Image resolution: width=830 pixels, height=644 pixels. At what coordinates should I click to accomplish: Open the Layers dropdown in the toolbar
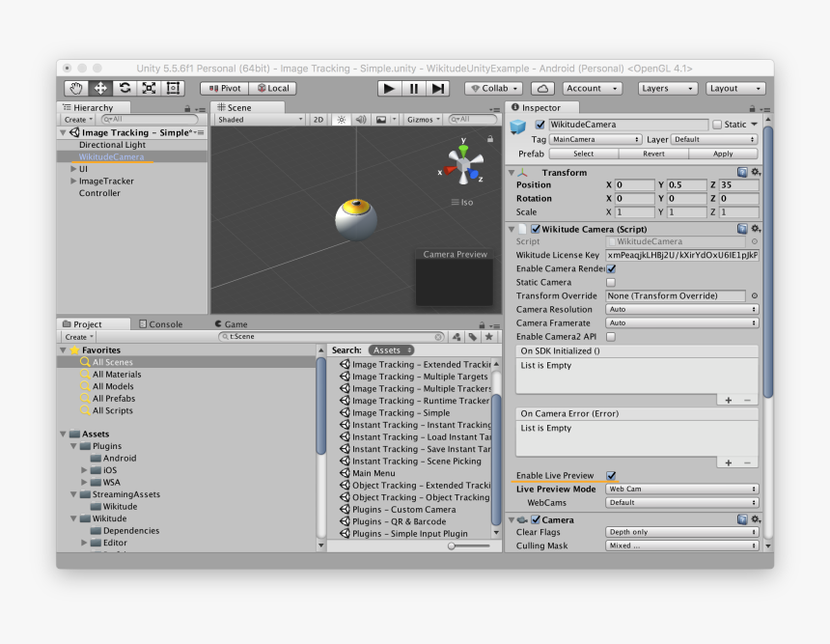tap(667, 88)
